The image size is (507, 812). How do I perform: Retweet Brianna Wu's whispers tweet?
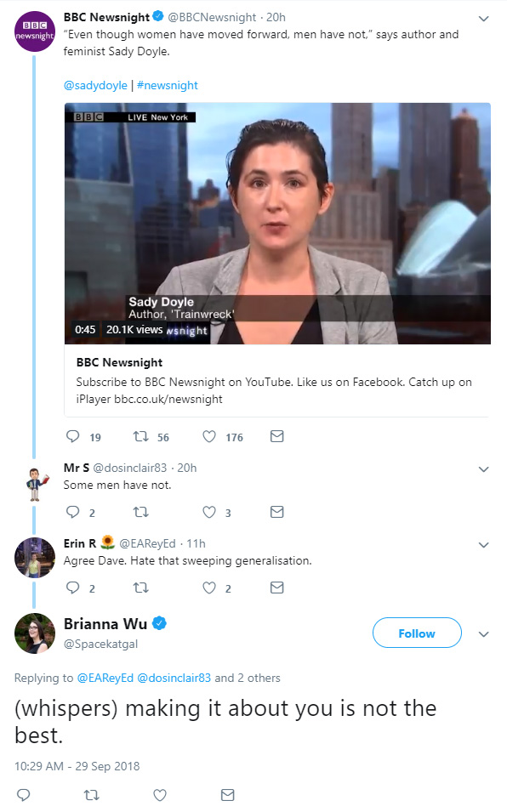pos(92,794)
